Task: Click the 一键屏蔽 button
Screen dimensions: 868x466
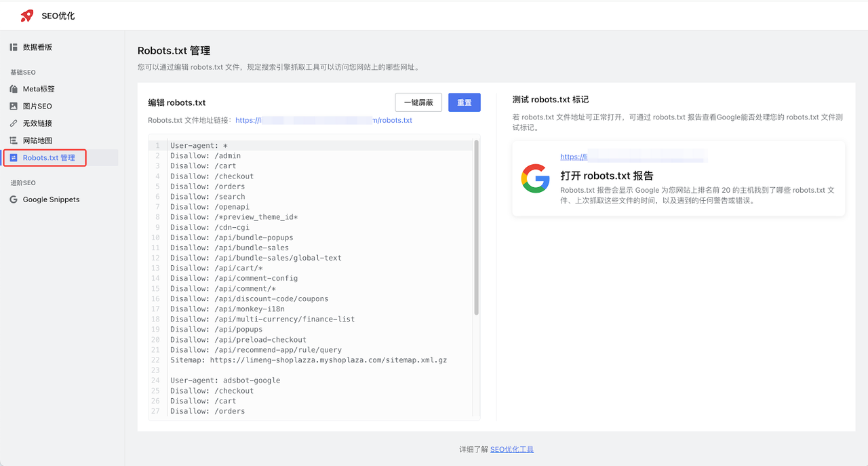Action: (418, 102)
